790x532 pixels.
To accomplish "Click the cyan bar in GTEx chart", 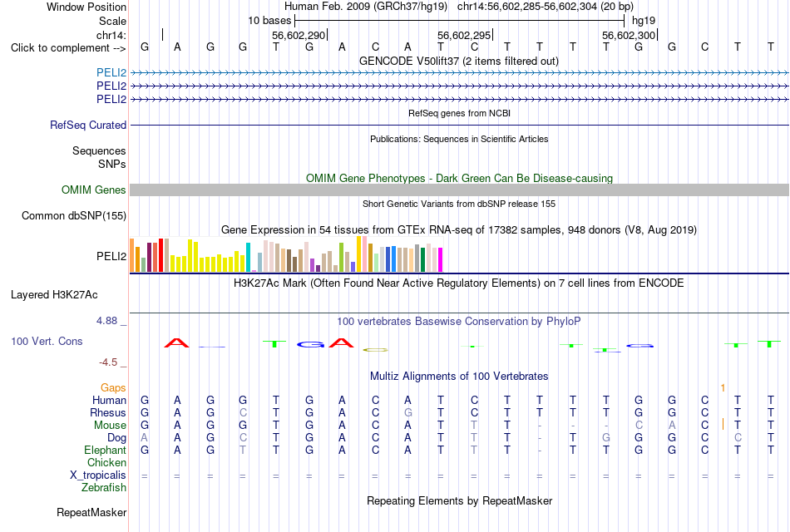I will pyautogui.click(x=249, y=258).
